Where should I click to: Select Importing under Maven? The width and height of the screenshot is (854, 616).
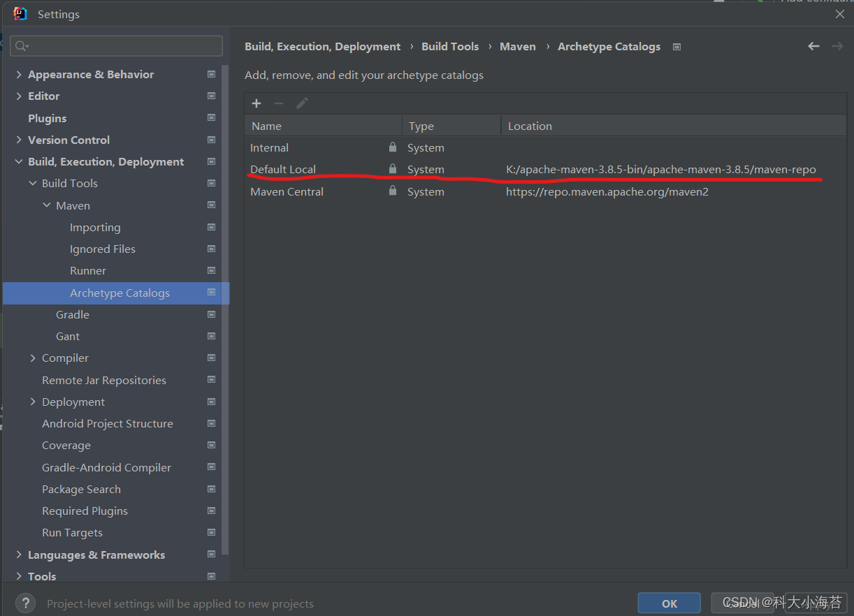[x=95, y=227]
